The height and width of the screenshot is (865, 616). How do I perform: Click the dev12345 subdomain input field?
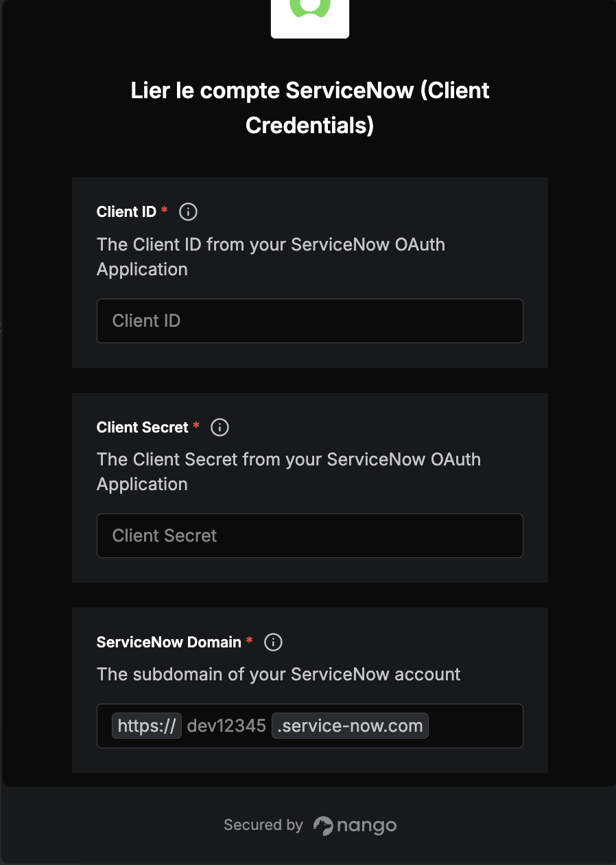tap(226, 726)
